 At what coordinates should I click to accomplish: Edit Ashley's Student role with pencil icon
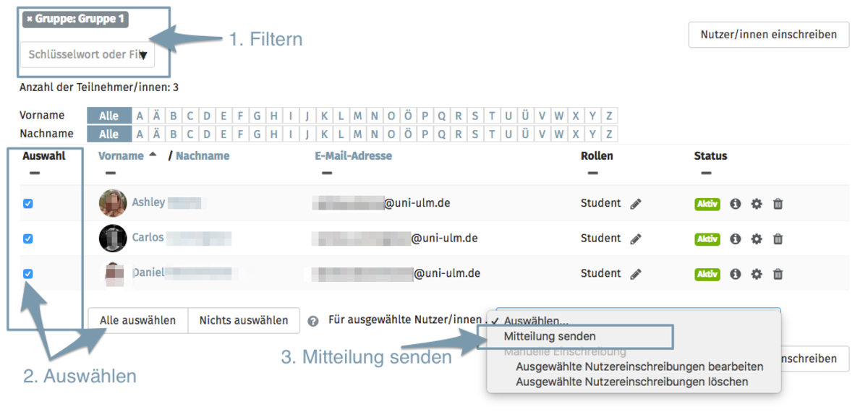click(x=636, y=204)
